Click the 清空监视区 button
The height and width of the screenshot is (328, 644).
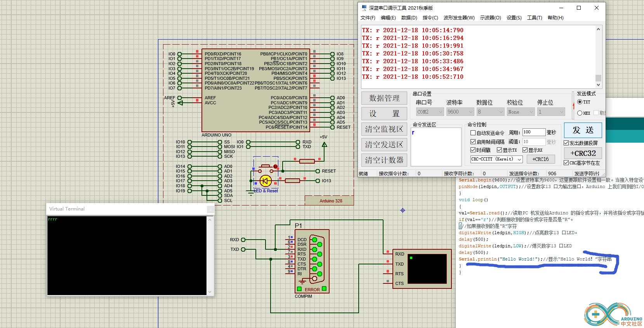point(384,129)
